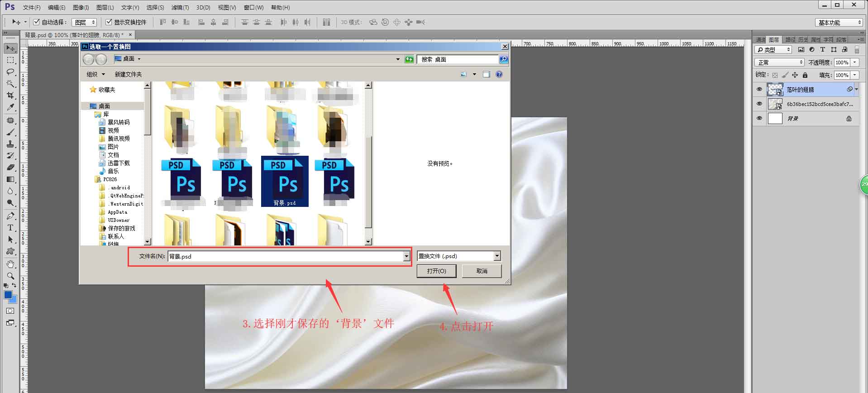Screen dimensions: 868x393
Task: Open the 文件(F) menu
Action: (32, 8)
